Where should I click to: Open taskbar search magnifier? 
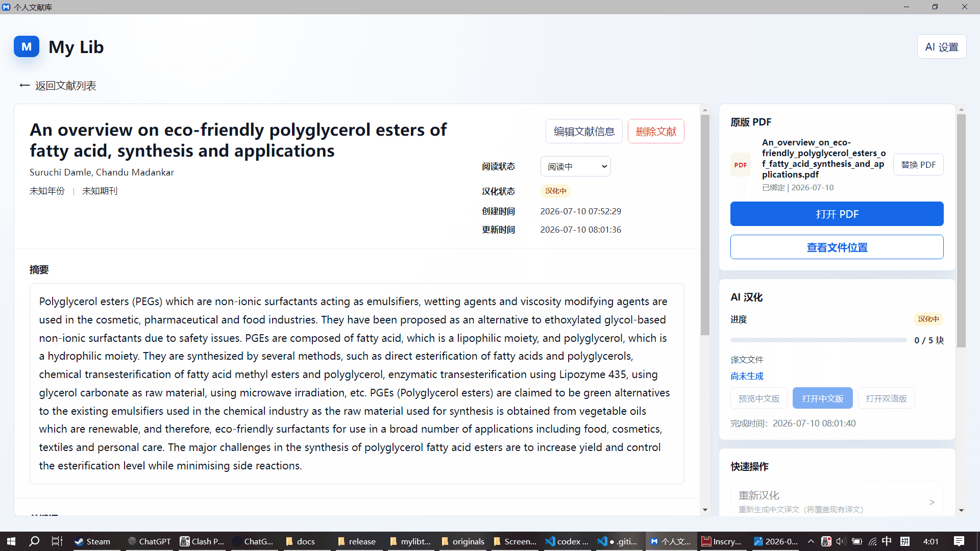point(34,541)
